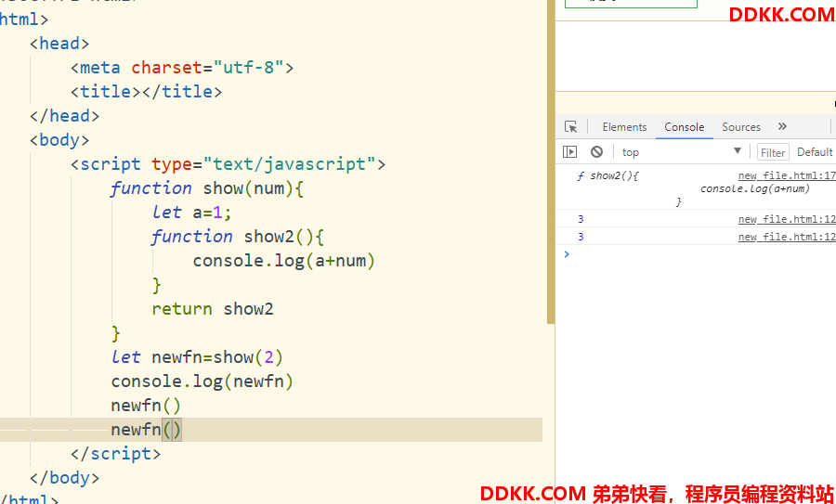
Task: Select the first logged value 3
Action: click(581, 219)
